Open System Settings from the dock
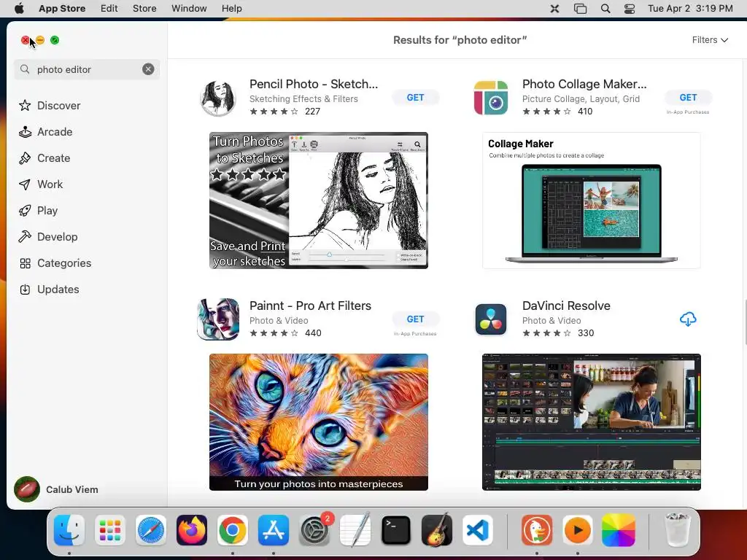This screenshot has height=560, width=747. 314,530
